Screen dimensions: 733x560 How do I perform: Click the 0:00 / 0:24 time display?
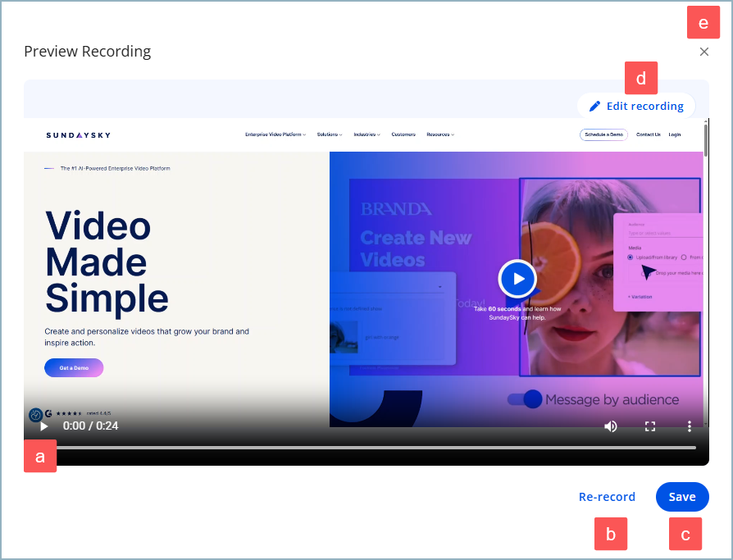tap(91, 426)
